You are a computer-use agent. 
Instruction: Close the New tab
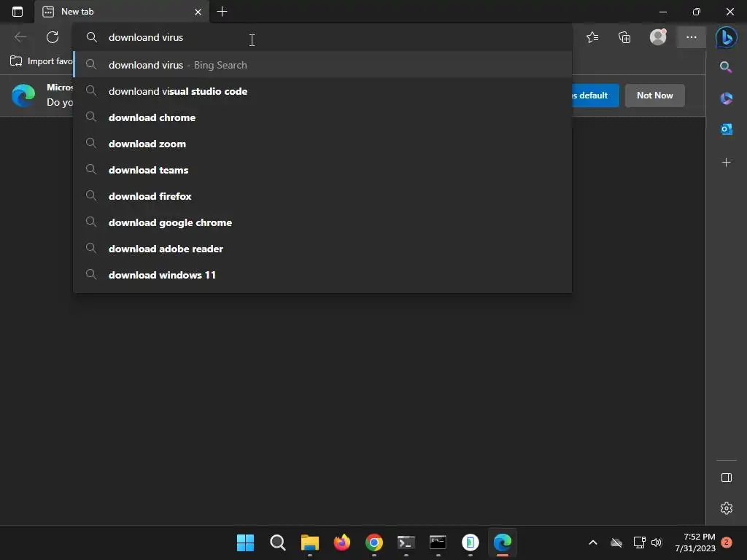coord(198,12)
